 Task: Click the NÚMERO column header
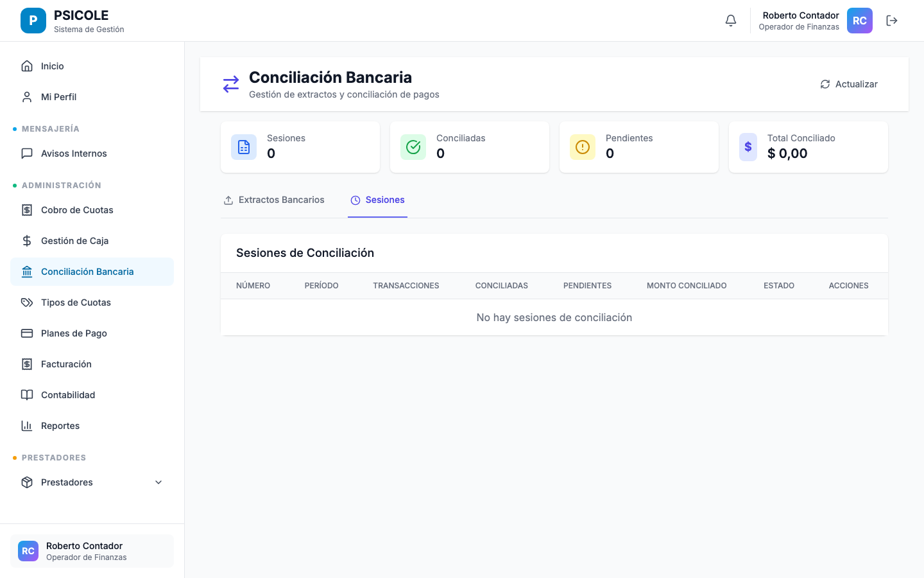253,286
